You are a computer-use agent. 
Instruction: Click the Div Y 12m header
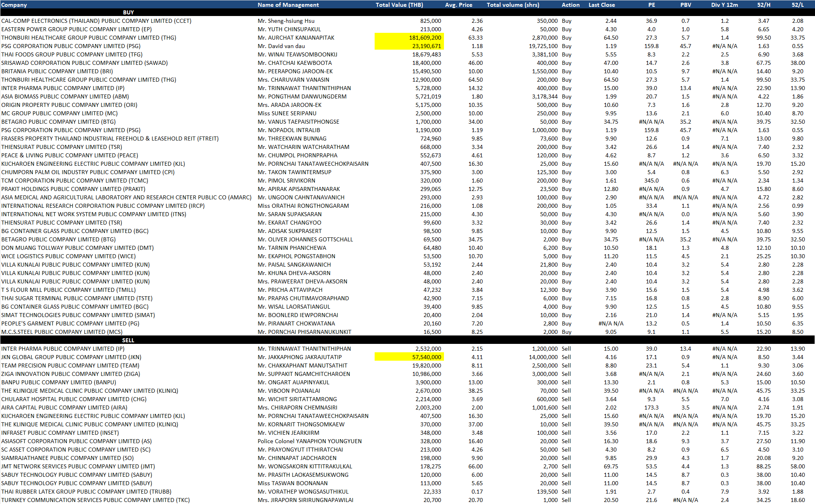pyautogui.click(x=724, y=5)
